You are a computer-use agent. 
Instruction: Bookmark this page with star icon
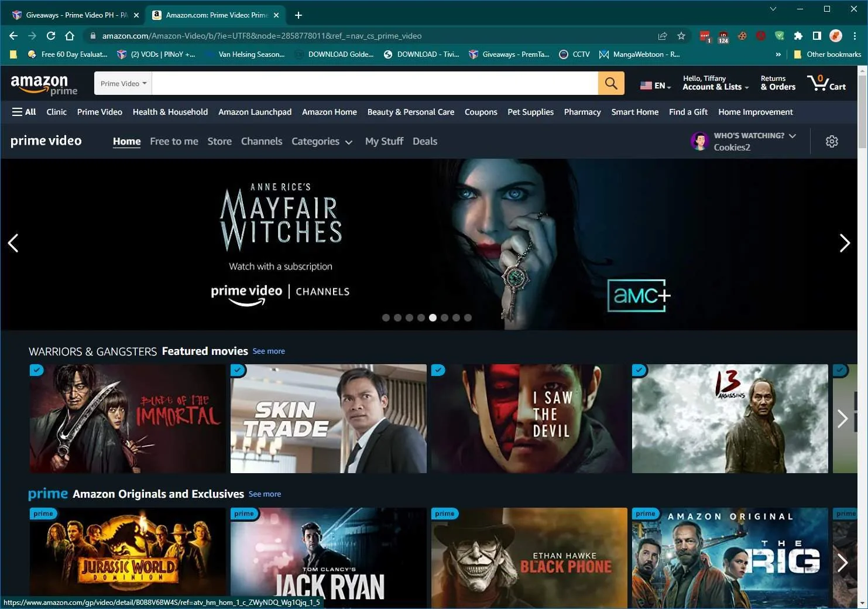point(681,36)
